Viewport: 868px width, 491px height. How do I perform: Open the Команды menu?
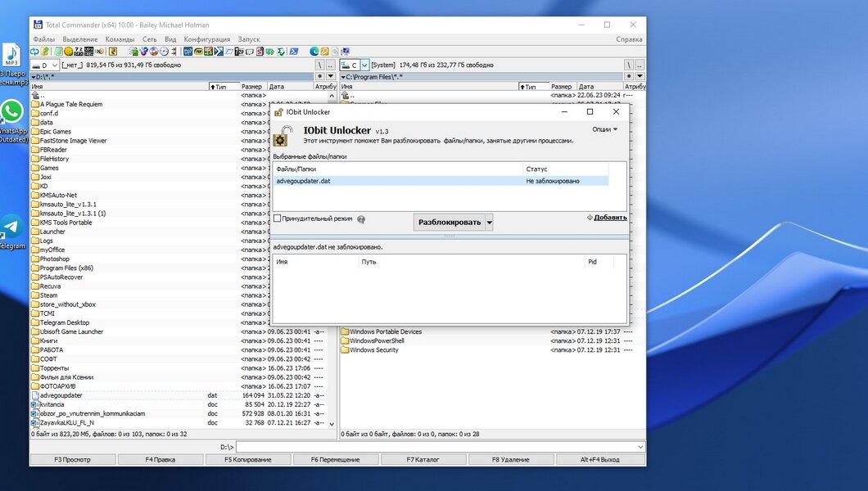pos(120,39)
